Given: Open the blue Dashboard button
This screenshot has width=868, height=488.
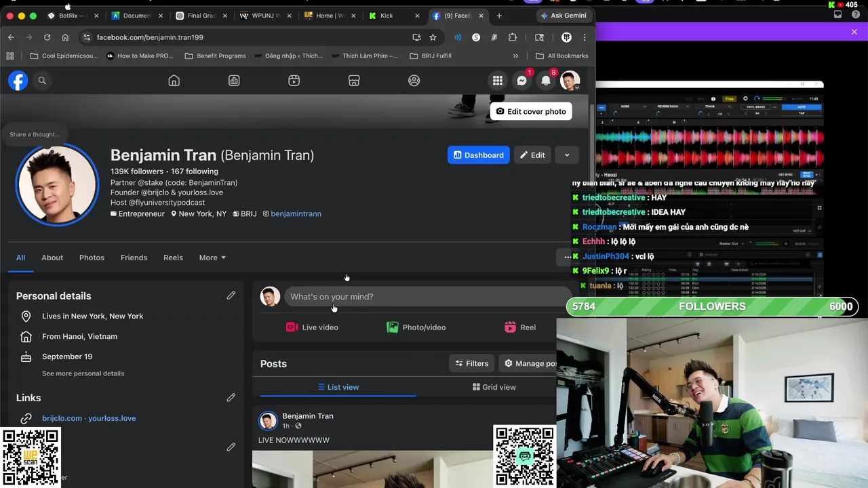Looking at the screenshot, I should [479, 155].
